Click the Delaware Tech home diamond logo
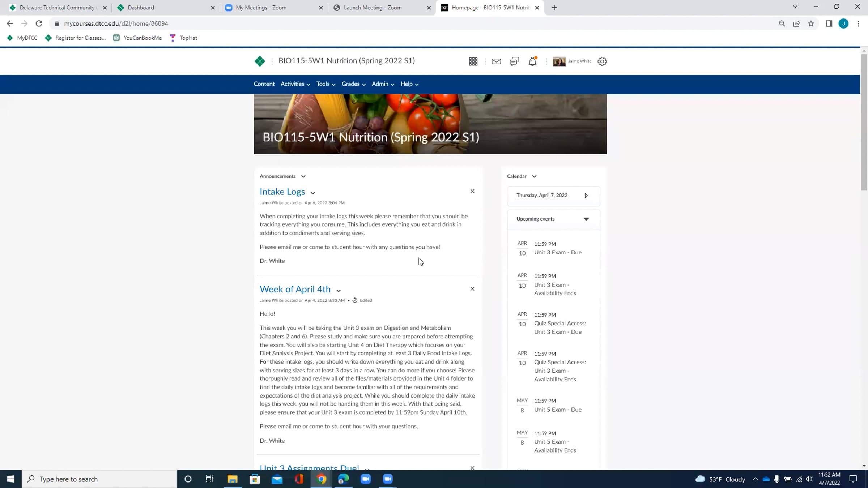The height and width of the screenshot is (488, 868). click(260, 61)
